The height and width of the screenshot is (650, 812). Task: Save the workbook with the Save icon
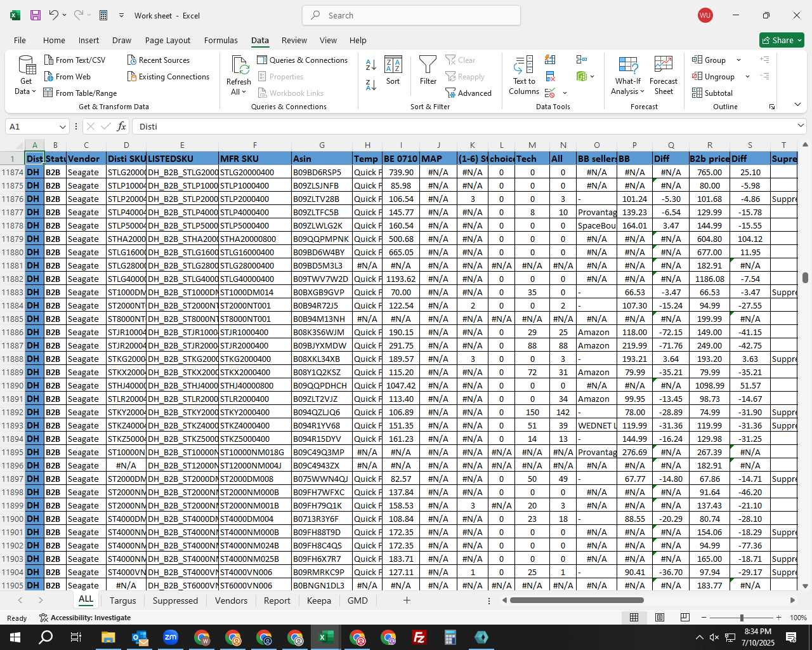click(36, 15)
